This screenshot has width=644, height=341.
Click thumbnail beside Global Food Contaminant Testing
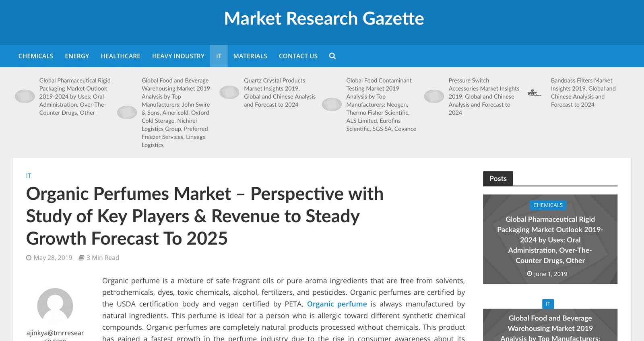point(332,104)
